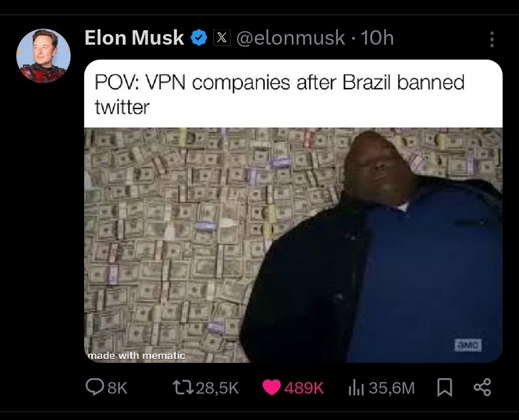The height and width of the screenshot is (420, 519).
Task: Open the three-dot more options menu
Action: [492, 39]
